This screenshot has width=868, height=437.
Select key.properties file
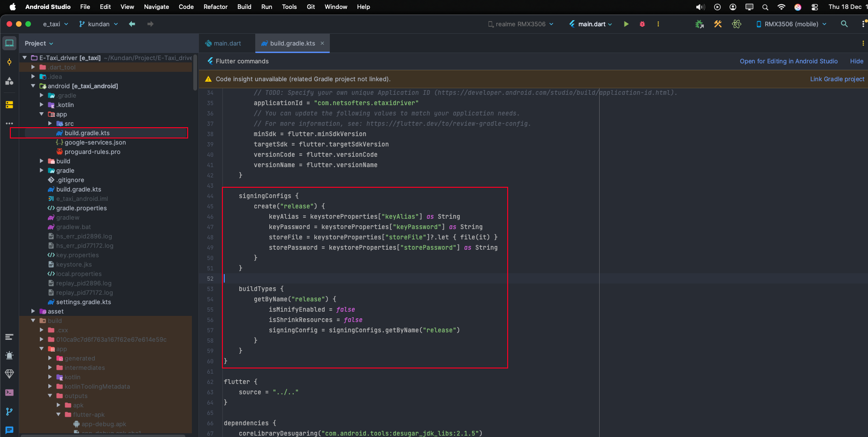pos(77,255)
